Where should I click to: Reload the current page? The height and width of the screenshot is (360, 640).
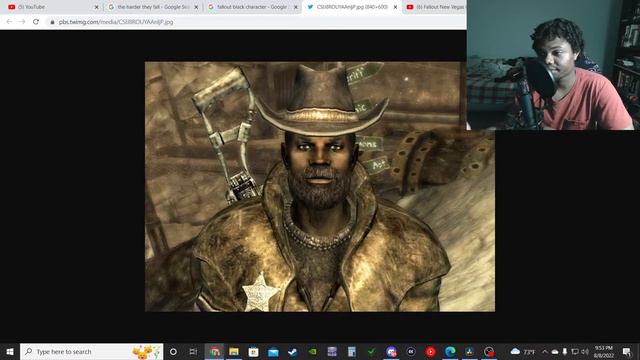(36, 22)
